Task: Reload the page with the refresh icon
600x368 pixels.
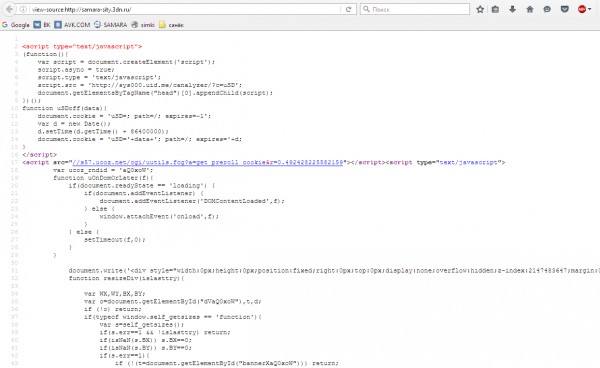Action: (x=348, y=9)
